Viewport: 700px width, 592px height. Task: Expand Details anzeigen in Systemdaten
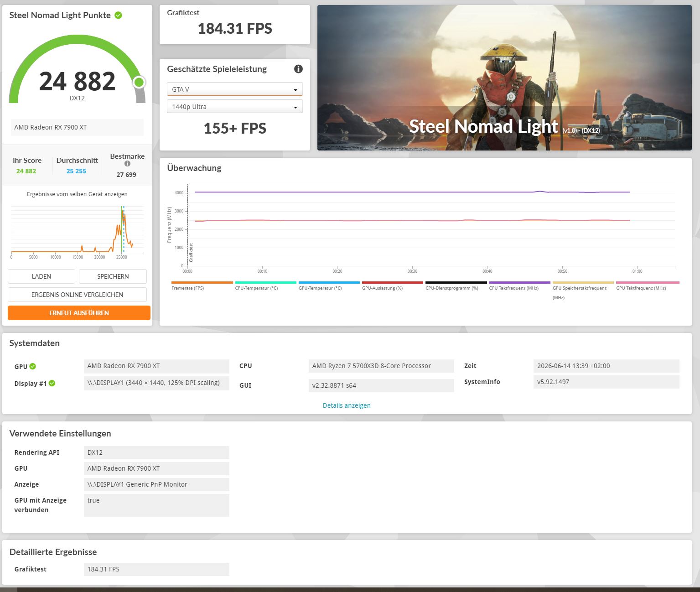(347, 405)
